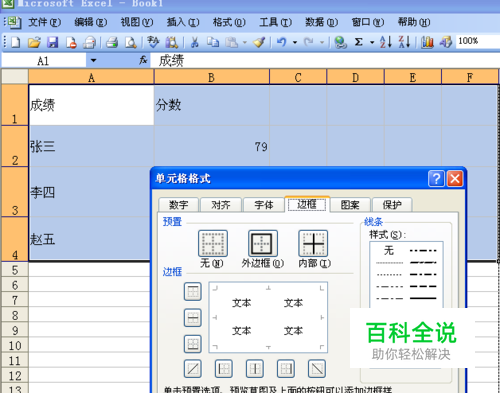The image size is (500, 393).
Task: Toggle the diagonal up border button
Action: (x=193, y=369)
